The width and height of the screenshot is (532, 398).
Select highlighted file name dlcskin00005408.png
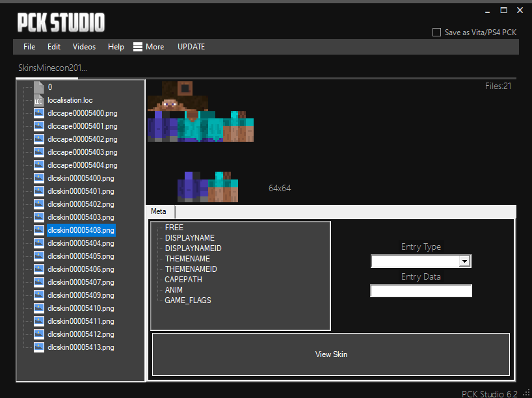(x=81, y=230)
